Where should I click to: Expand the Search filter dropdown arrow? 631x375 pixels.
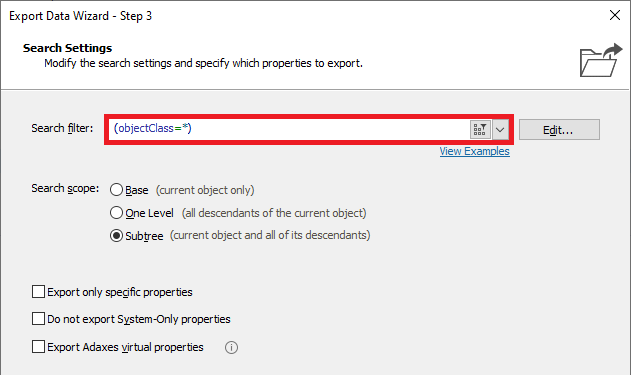tap(500, 130)
